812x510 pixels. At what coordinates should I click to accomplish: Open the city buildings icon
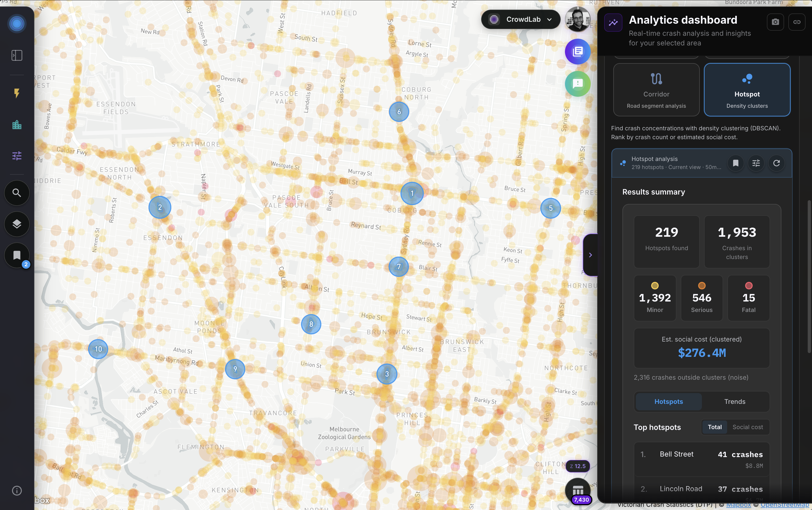(x=17, y=125)
